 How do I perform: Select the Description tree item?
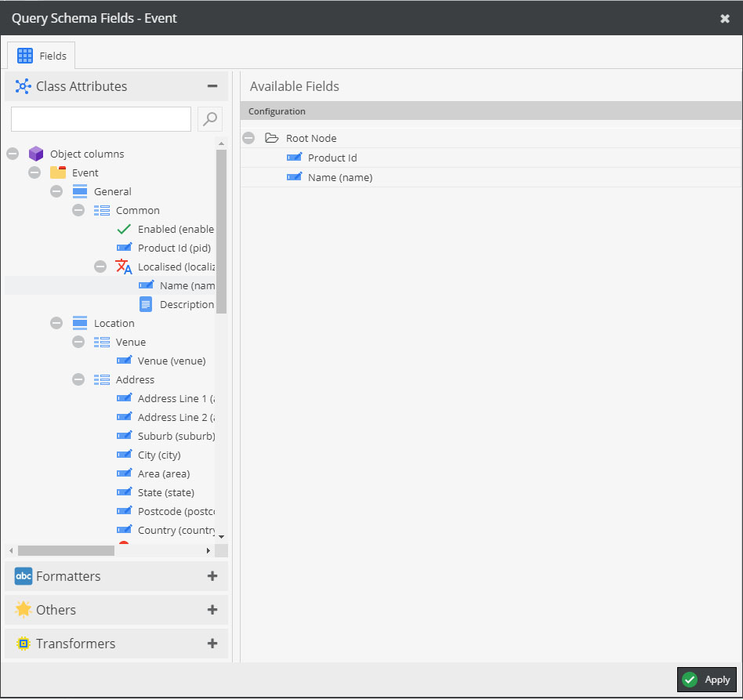pos(187,305)
